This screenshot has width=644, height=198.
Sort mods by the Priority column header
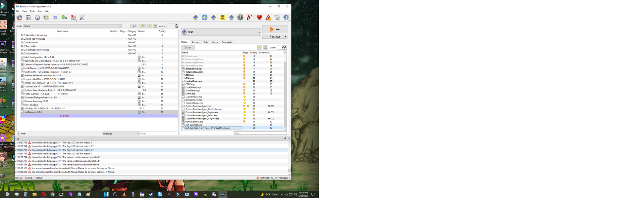pyautogui.click(x=162, y=31)
